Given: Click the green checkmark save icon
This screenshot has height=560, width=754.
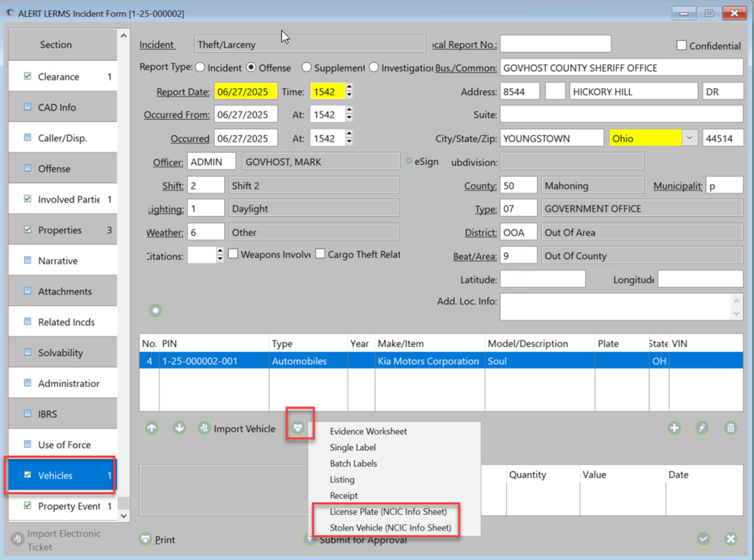Looking at the screenshot, I should coord(703,538).
